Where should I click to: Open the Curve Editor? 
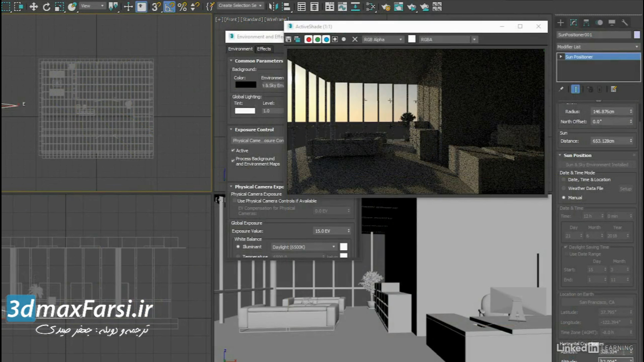click(x=342, y=6)
